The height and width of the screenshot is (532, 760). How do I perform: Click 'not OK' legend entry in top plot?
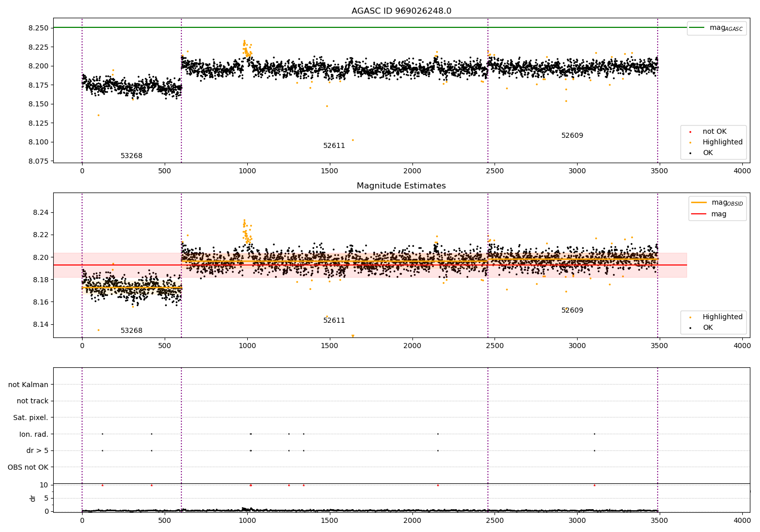point(714,132)
